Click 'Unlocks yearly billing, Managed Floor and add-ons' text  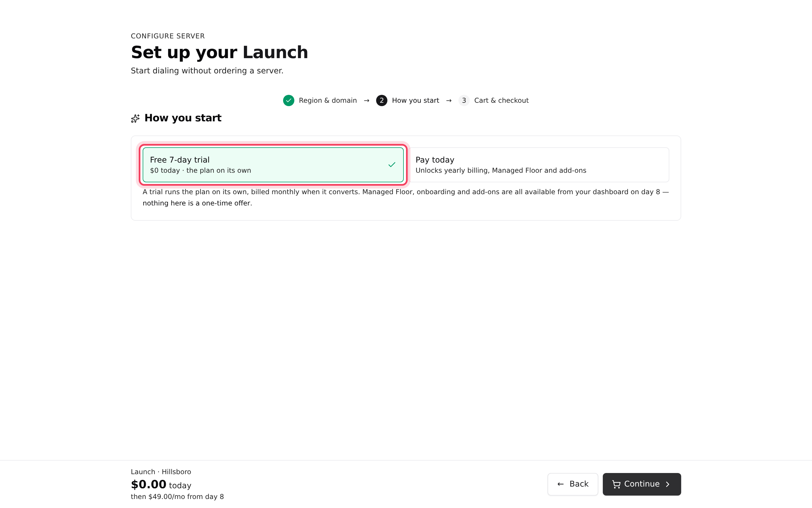click(x=501, y=170)
